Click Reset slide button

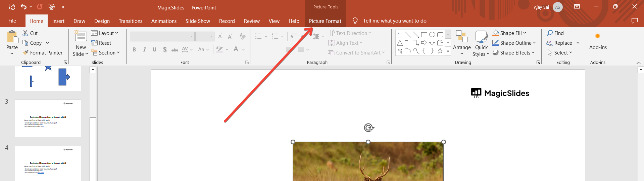click(x=101, y=43)
